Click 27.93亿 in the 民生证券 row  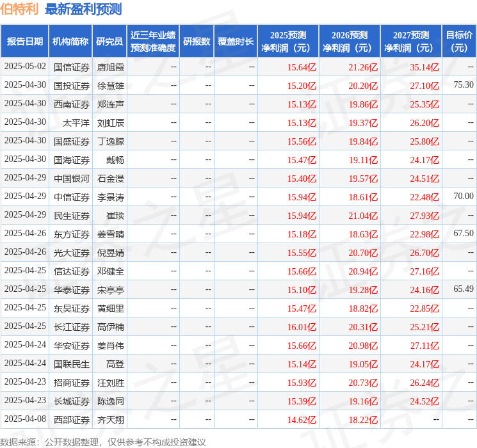click(x=424, y=216)
